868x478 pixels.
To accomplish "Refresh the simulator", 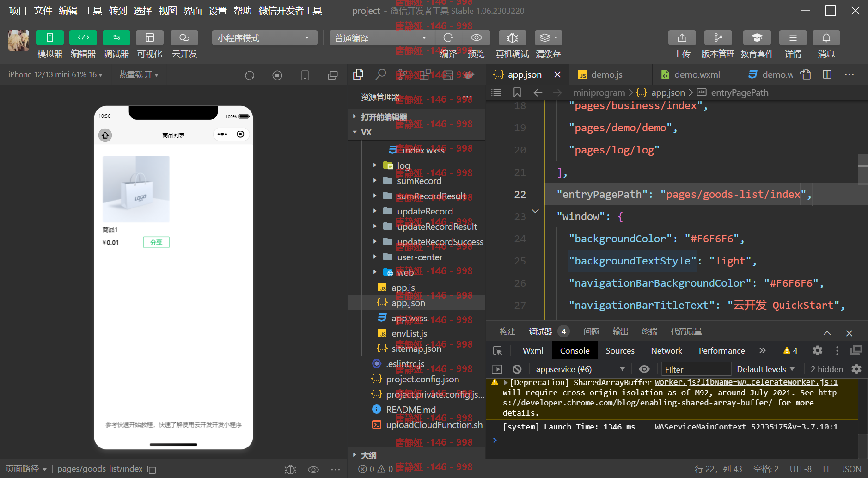I will [x=250, y=75].
